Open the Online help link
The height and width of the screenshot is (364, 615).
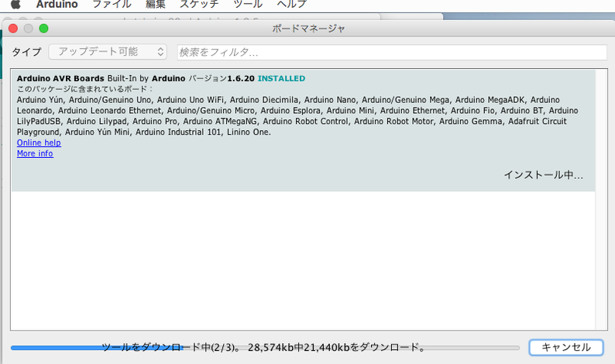[39, 143]
